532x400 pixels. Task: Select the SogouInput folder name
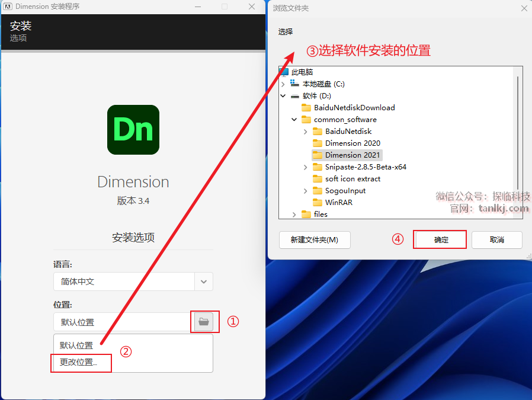pos(345,191)
